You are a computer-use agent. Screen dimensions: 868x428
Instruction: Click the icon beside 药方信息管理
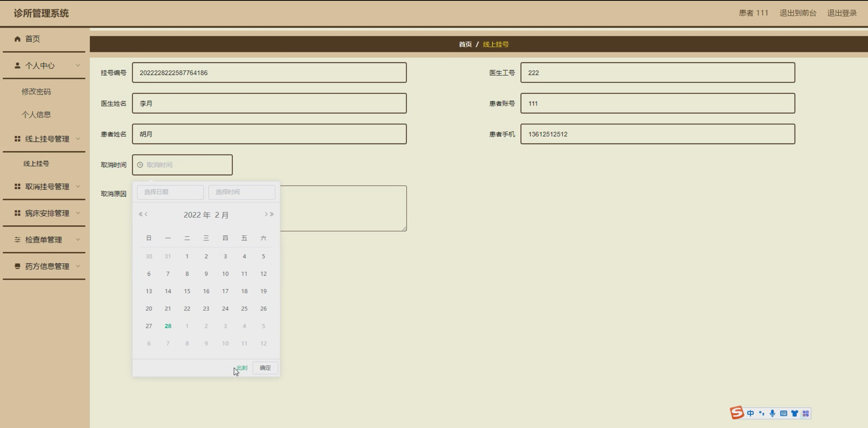tap(17, 266)
